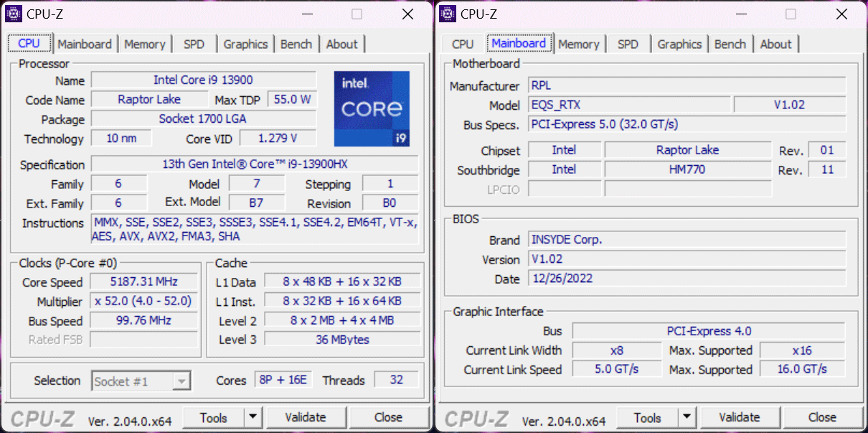Click the processor Name field Intel Core i9 13900
This screenshot has width=868, height=433.
204,80
